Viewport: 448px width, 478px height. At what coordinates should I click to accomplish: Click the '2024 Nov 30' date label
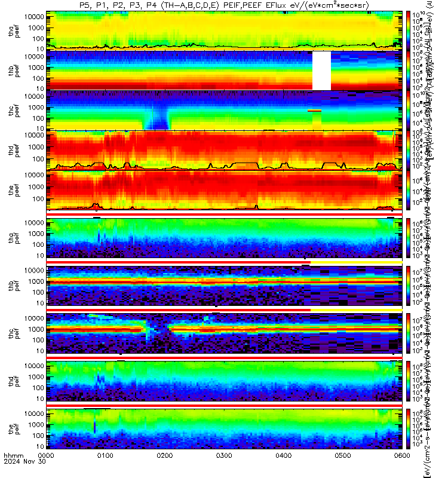(x=24, y=461)
